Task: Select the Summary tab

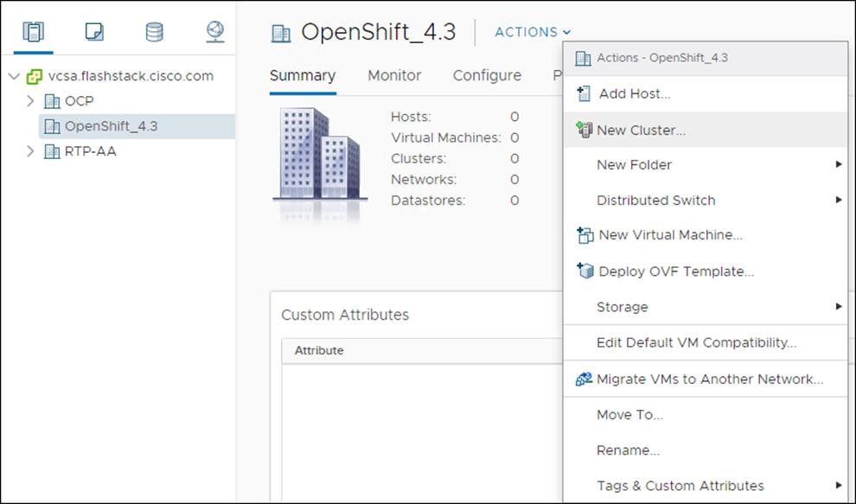Action: click(x=303, y=75)
